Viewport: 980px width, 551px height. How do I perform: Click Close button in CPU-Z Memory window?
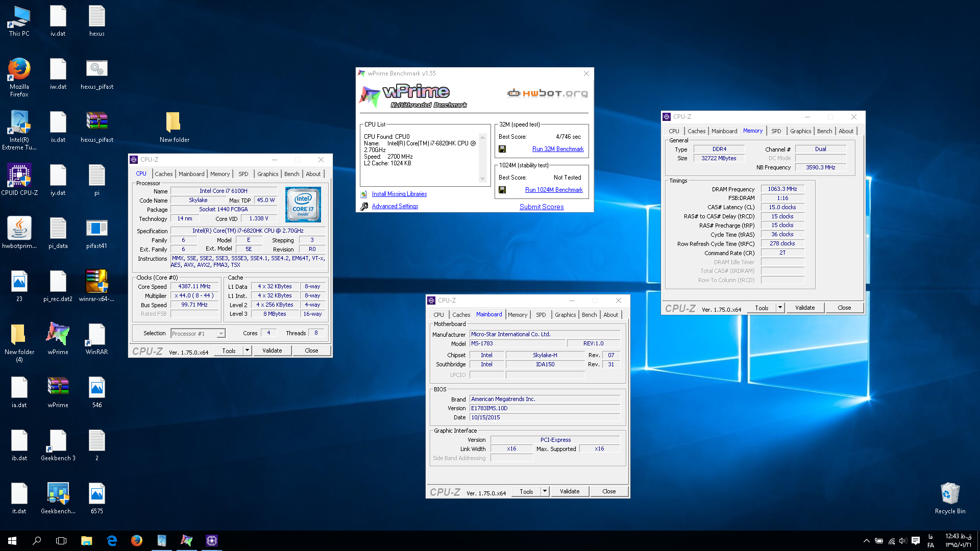[844, 308]
